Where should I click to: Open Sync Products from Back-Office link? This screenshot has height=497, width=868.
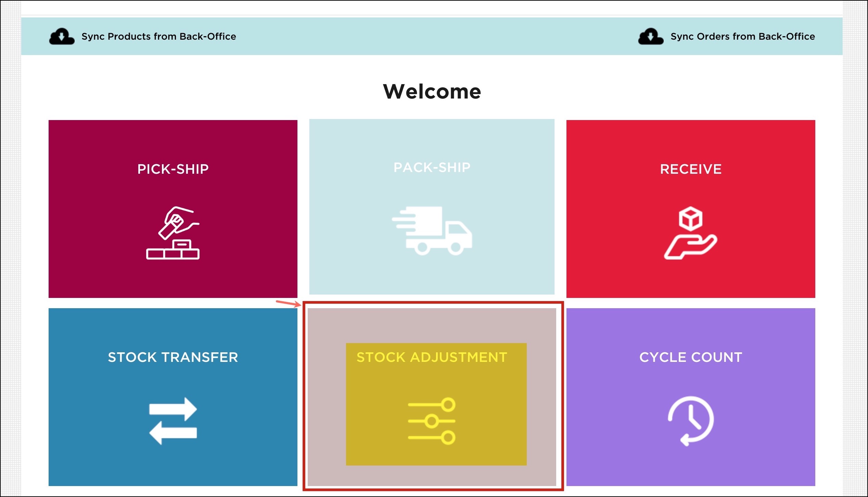[x=158, y=37]
